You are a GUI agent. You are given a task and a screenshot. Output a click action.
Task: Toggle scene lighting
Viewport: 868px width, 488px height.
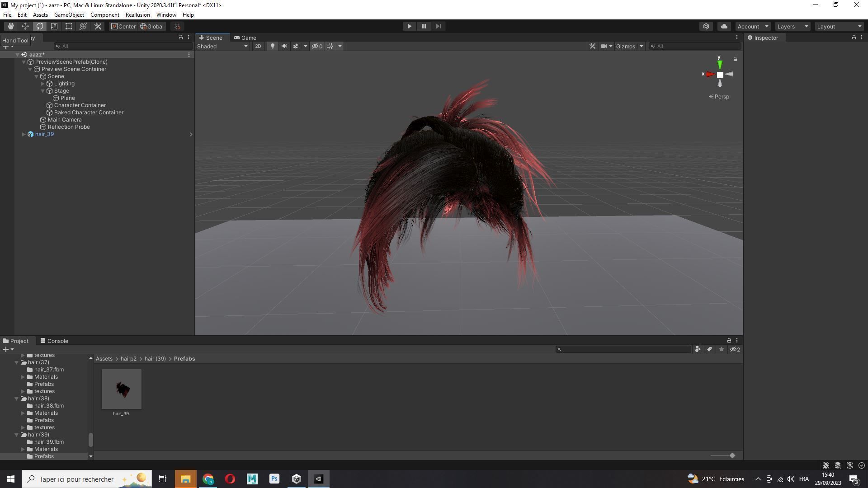click(x=272, y=46)
